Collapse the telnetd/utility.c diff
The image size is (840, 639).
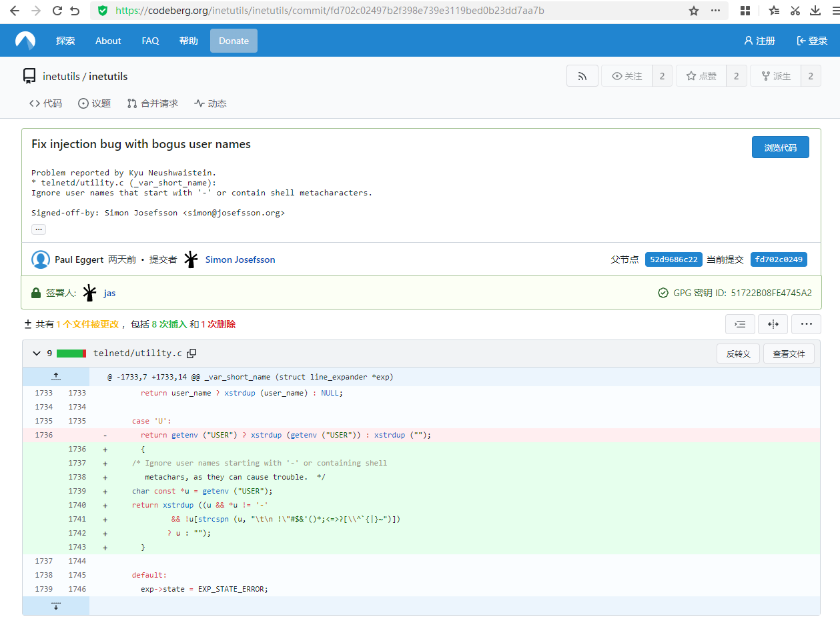pos(37,354)
